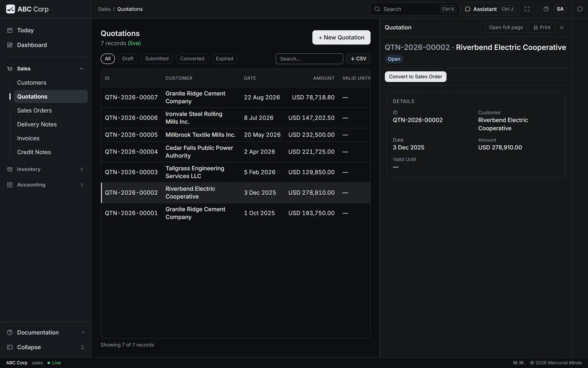Viewport: 588px width, 368px height.
Task: Open the Today calendar icon
Action: click(10, 30)
